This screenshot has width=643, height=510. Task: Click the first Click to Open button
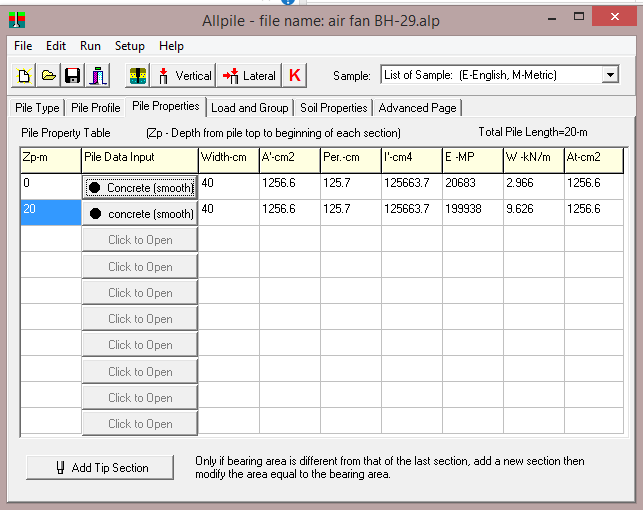pyautogui.click(x=140, y=240)
